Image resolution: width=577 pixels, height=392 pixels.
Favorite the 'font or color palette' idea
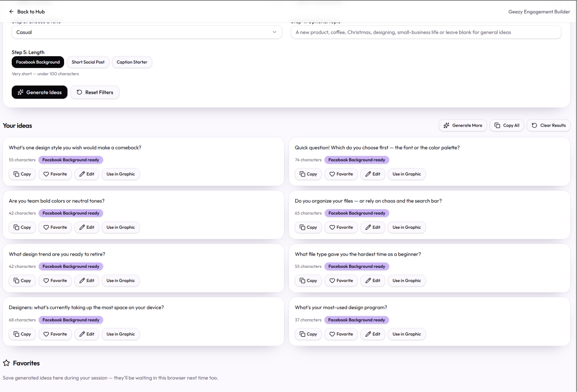pyautogui.click(x=341, y=174)
